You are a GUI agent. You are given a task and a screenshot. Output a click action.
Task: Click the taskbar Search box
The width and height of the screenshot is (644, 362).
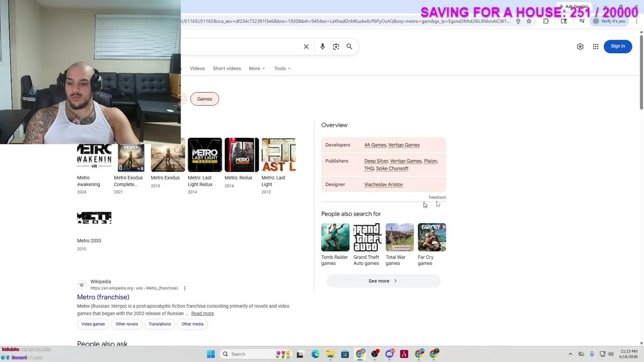pos(257,354)
